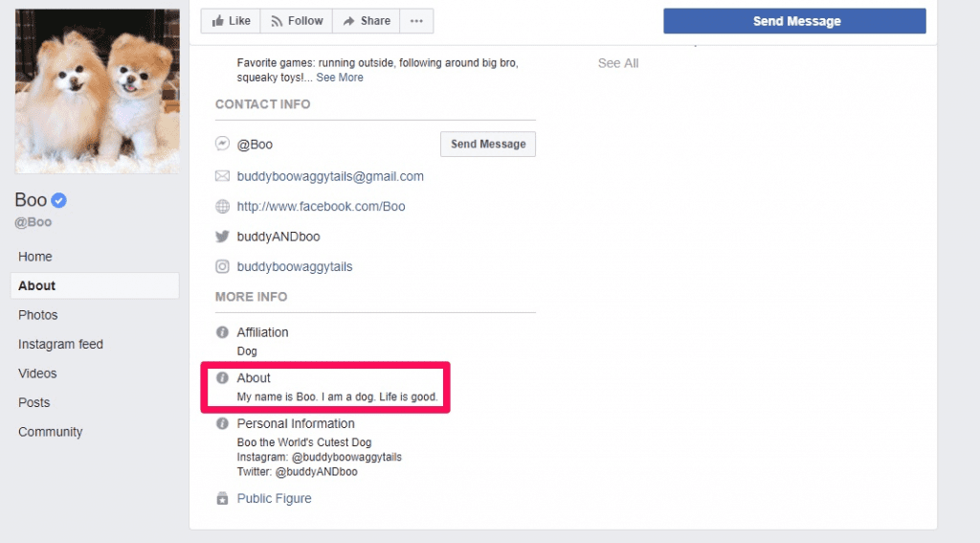Open the facebook.com/Boo website link

point(321,207)
